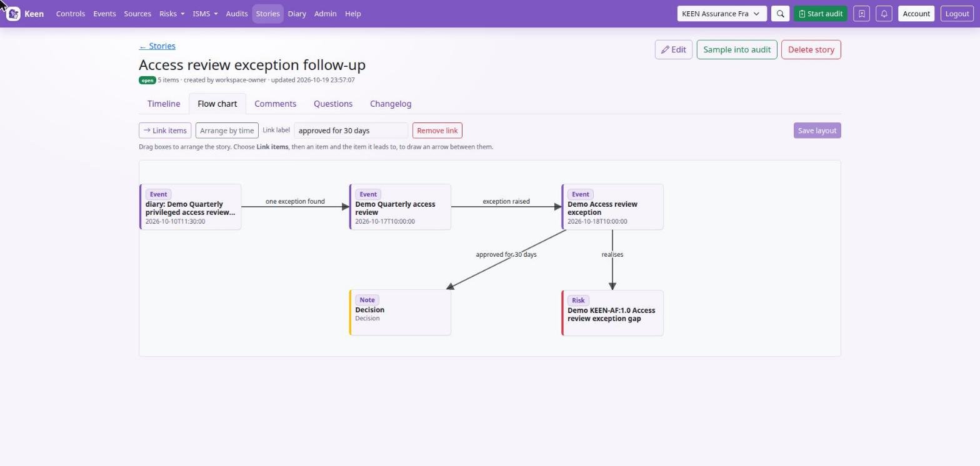Click the Start audit button

click(820, 14)
